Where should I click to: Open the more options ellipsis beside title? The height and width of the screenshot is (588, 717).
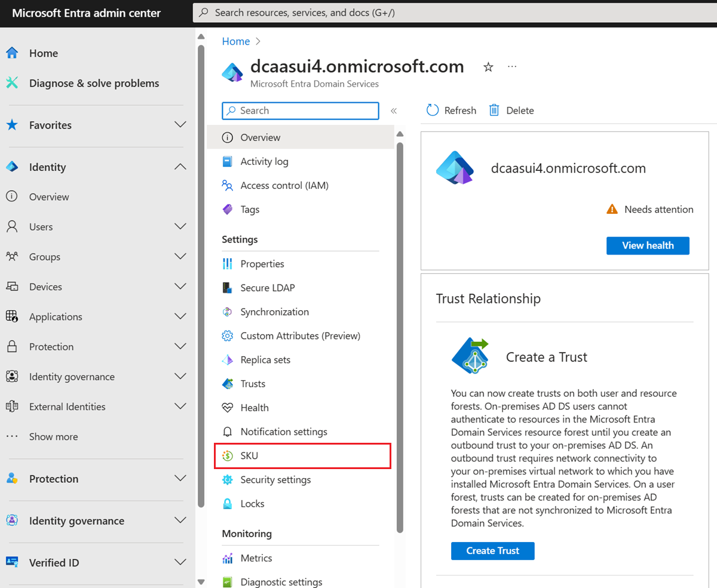tap(512, 66)
